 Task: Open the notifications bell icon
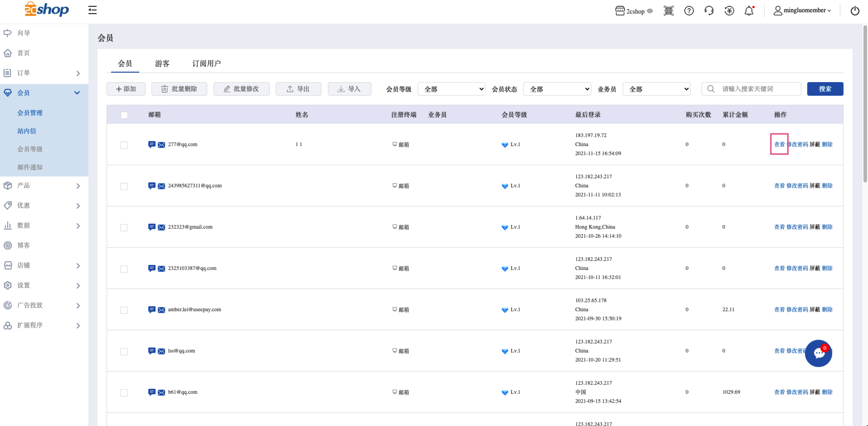click(749, 11)
